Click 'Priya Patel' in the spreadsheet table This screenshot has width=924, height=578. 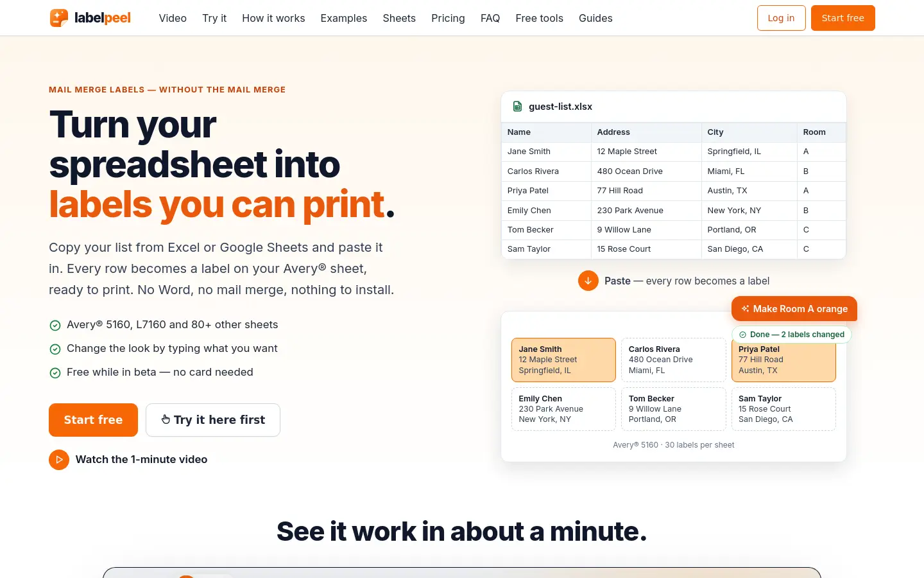546,191
